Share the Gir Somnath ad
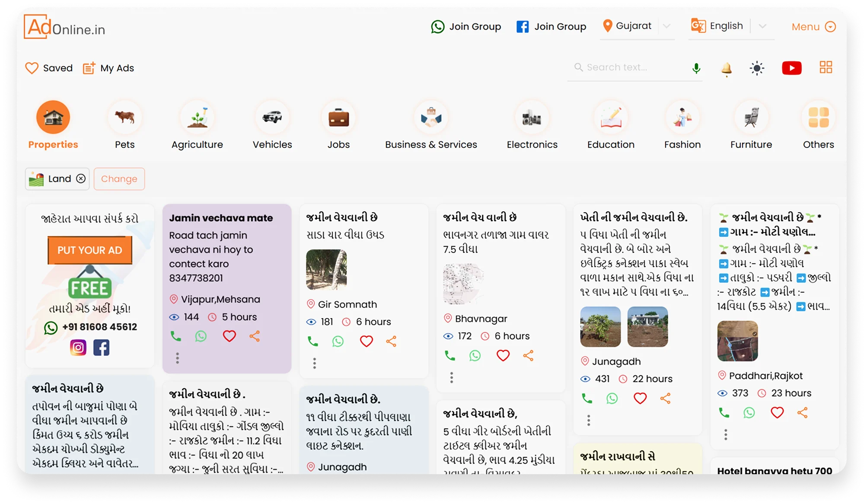 pyautogui.click(x=392, y=341)
